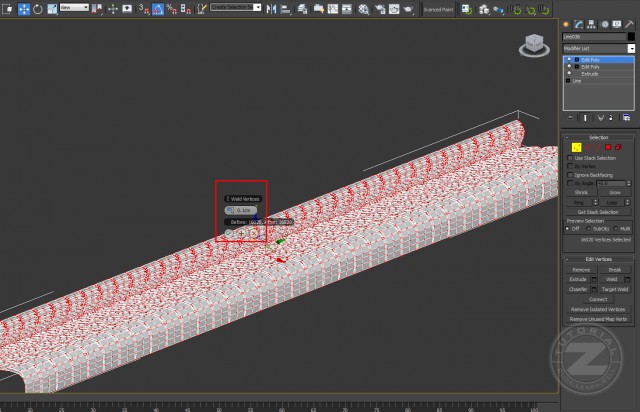Click the object name field Line036
The height and width of the screenshot is (412, 640).
click(594, 37)
